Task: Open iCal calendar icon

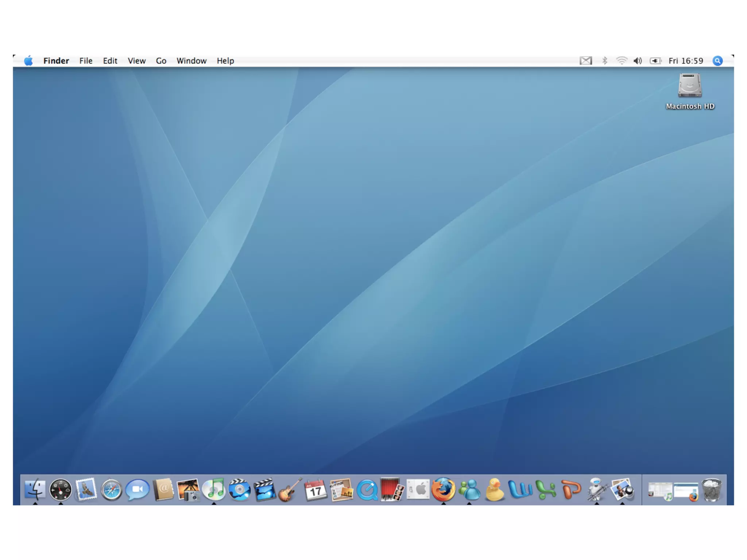Action: (x=316, y=490)
